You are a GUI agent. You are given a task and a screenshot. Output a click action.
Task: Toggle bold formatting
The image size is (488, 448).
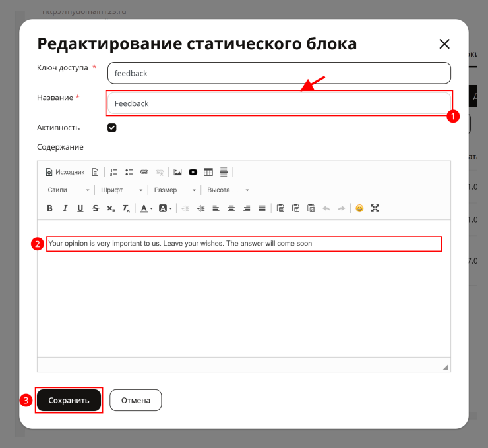(x=49, y=208)
